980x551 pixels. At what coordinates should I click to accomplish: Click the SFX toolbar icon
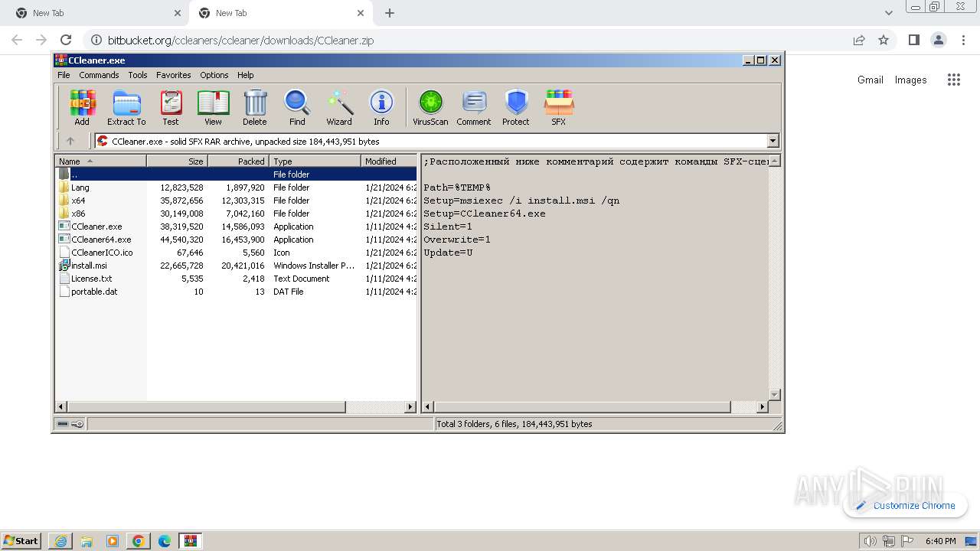click(x=559, y=108)
